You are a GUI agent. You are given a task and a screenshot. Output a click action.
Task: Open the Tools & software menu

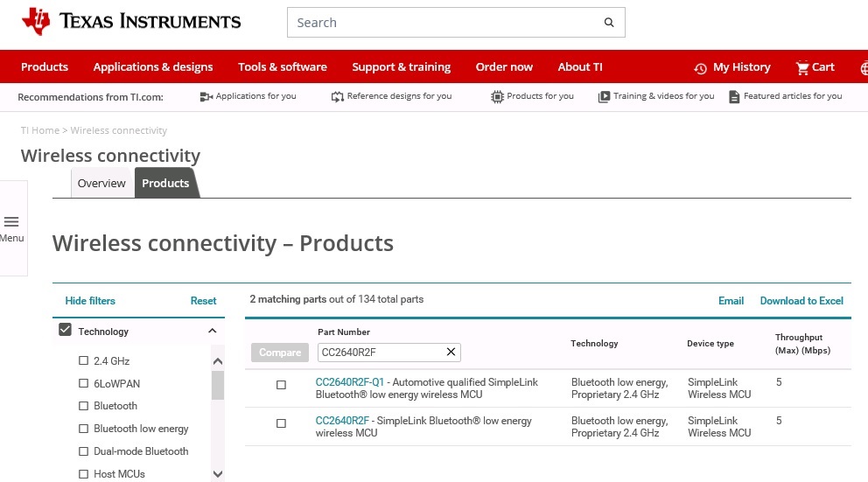click(283, 67)
